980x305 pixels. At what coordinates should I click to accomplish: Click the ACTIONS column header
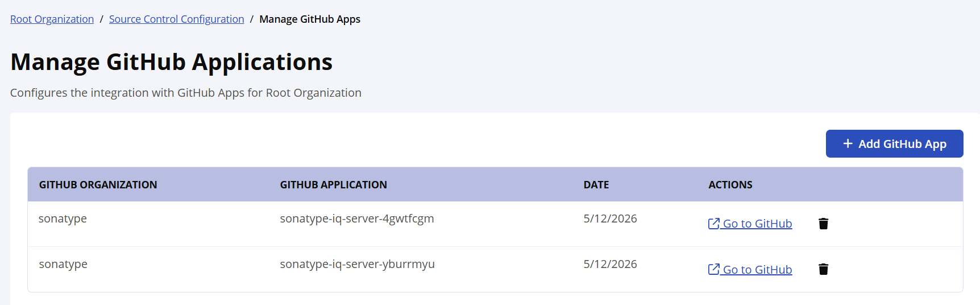pyautogui.click(x=730, y=185)
